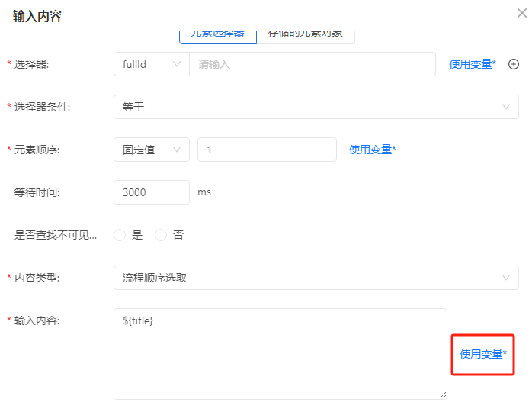The width and height of the screenshot is (532, 409).
Task: Open the 固定值 dropdown for 元素顺序
Action: [151, 150]
